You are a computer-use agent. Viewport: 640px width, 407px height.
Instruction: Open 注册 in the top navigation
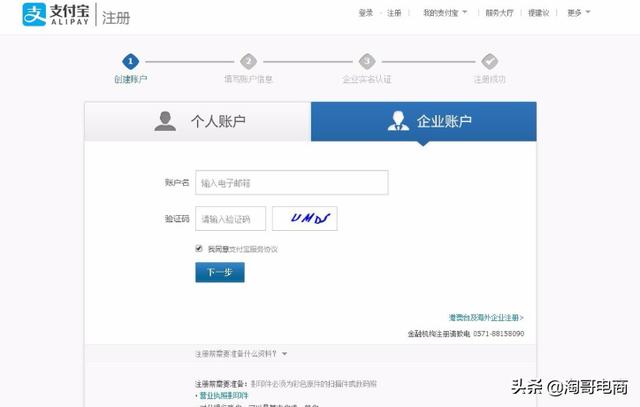pyautogui.click(x=394, y=13)
